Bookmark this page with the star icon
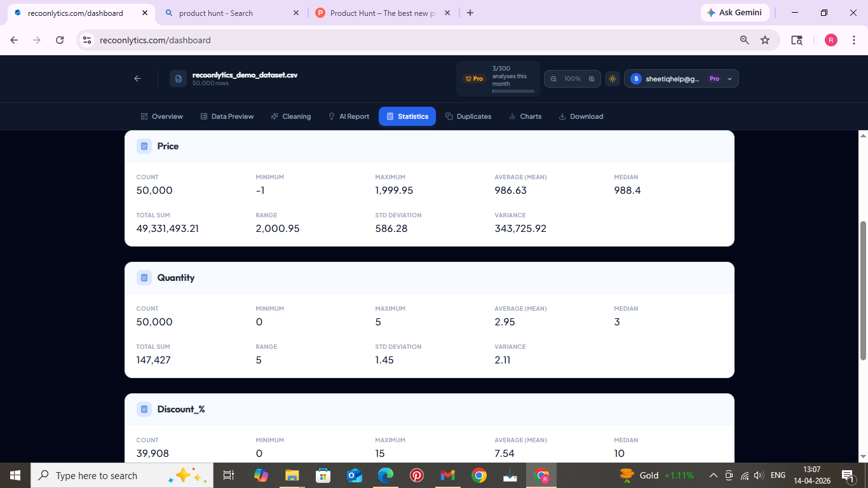The image size is (868, 488). [765, 40]
